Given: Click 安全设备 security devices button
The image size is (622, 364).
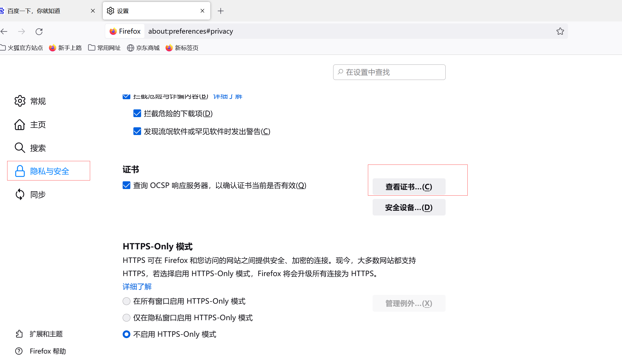Looking at the screenshot, I should click(409, 207).
